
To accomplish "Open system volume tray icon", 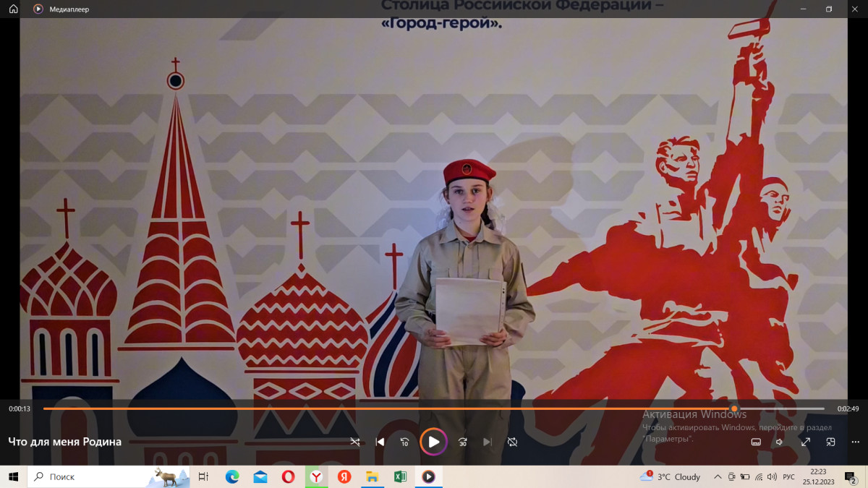I will (772, 477).
